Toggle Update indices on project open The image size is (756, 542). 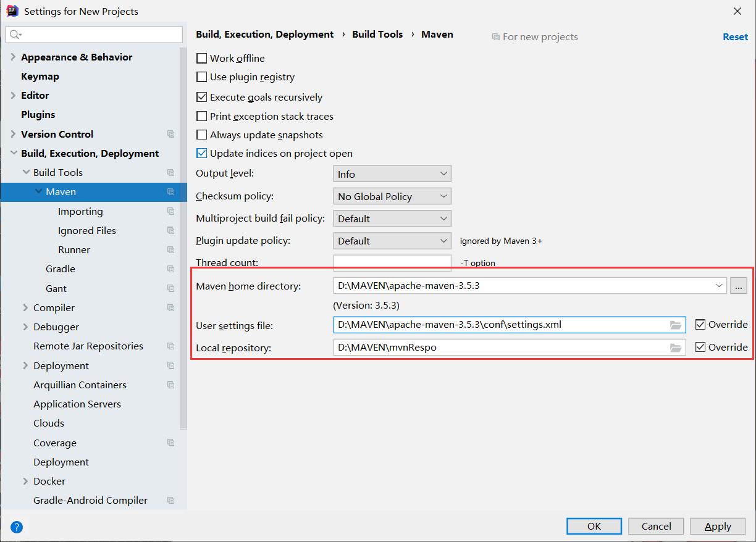coord(201,153)
